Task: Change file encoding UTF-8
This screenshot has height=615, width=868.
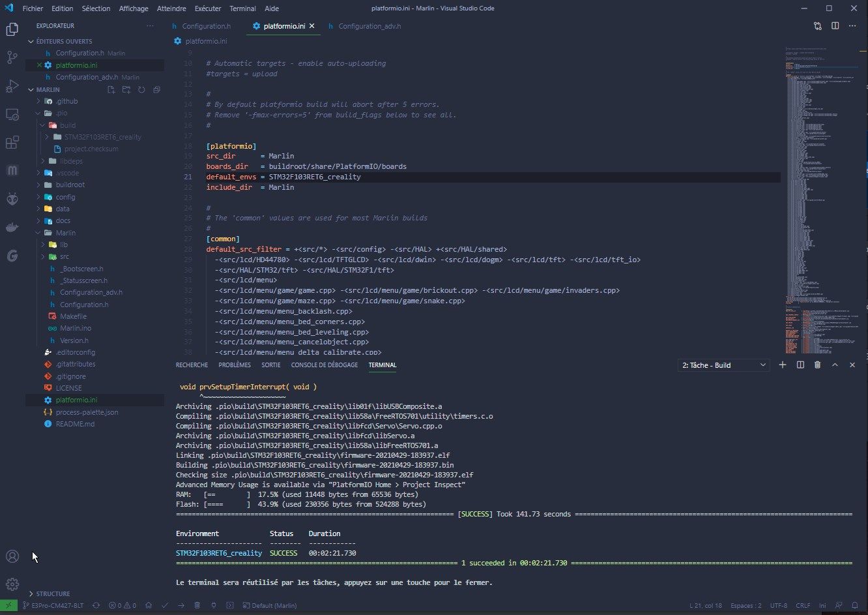Action: 778,606
